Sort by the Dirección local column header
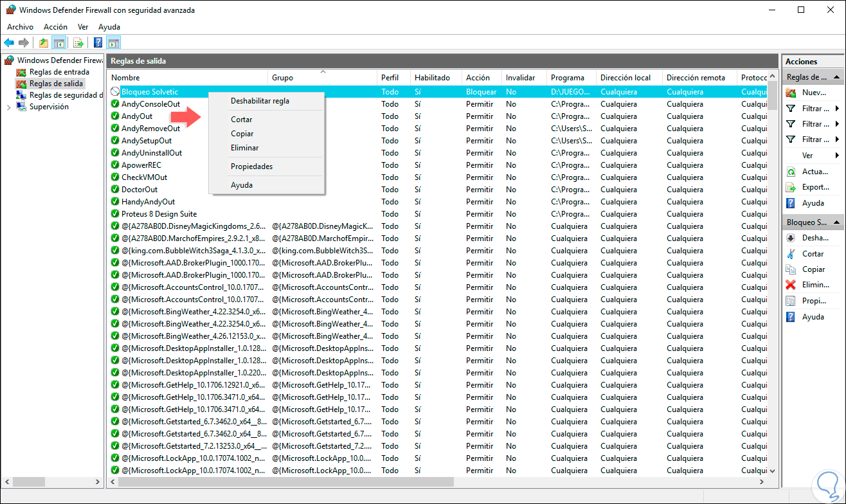The image size is (846, 504). pyautogui.click(x=629, y=78)
